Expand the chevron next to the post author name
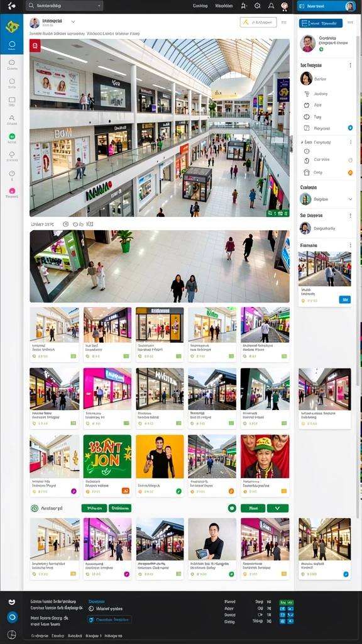362x644 pixels. click(73, 21)
